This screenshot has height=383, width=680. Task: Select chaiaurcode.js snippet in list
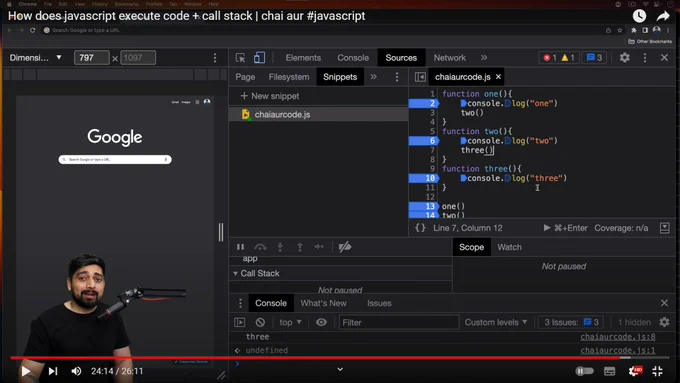318,115
